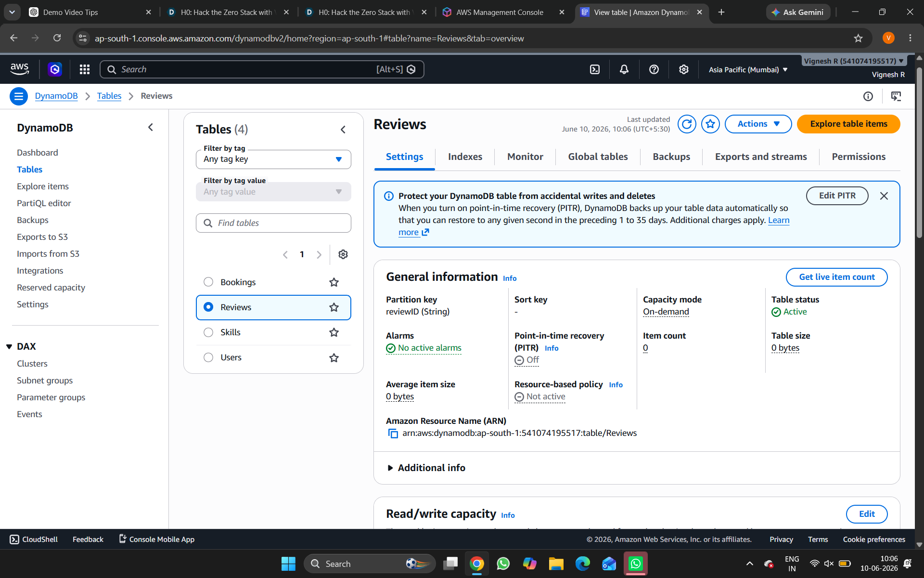
Task: Open the notifications bell
Action: point(624,69)
